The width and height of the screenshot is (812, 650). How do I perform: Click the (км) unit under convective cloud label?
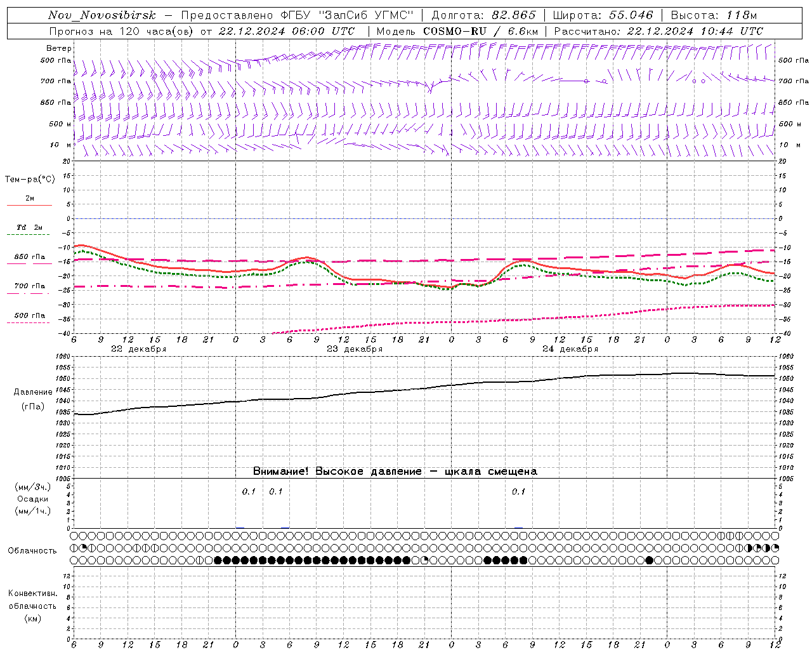click(33, 618)
